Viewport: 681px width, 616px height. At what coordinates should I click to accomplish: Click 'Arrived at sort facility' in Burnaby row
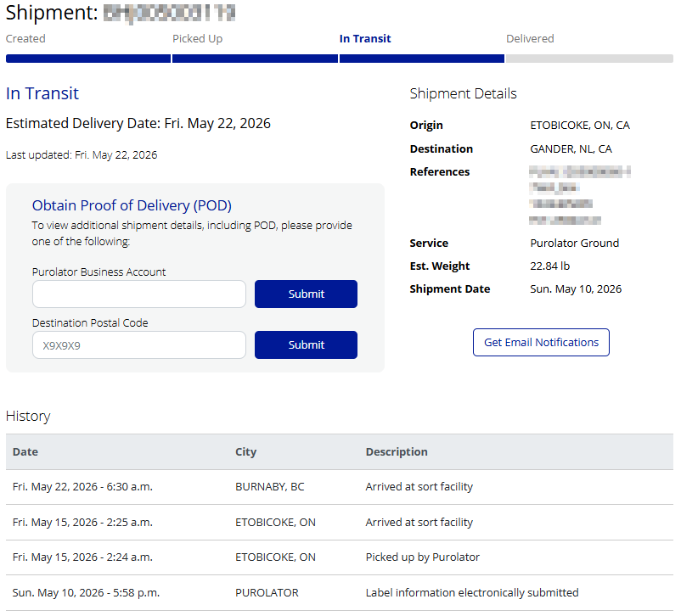click(x=419, y=487)
